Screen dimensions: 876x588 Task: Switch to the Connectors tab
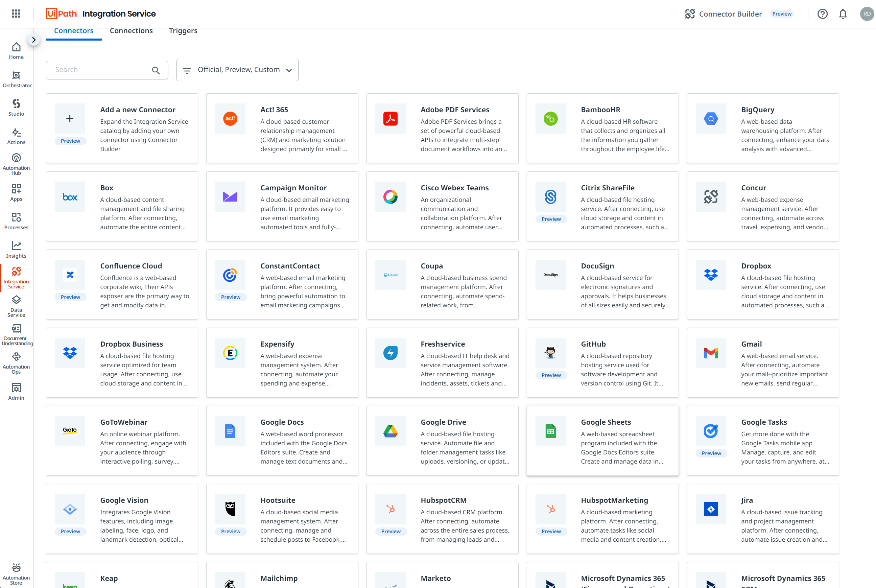click(73, 31)
